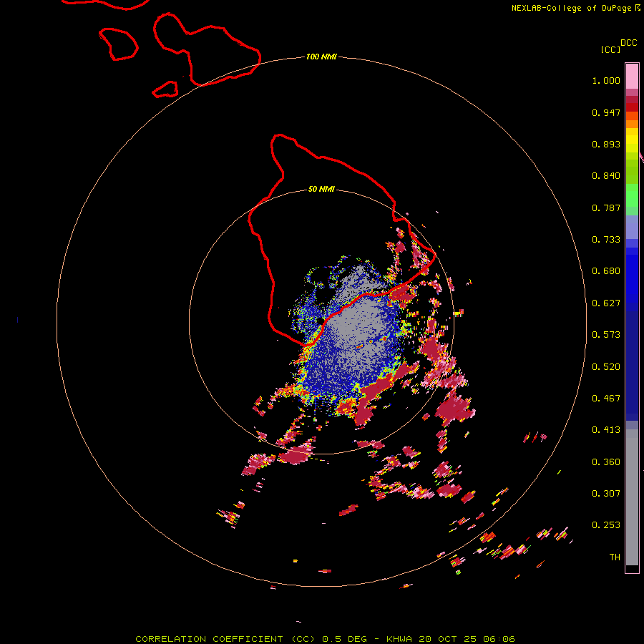This screenshot has height=644, width=644.
Task: Click the 1.000 color scale value
Action: (606, 80)
